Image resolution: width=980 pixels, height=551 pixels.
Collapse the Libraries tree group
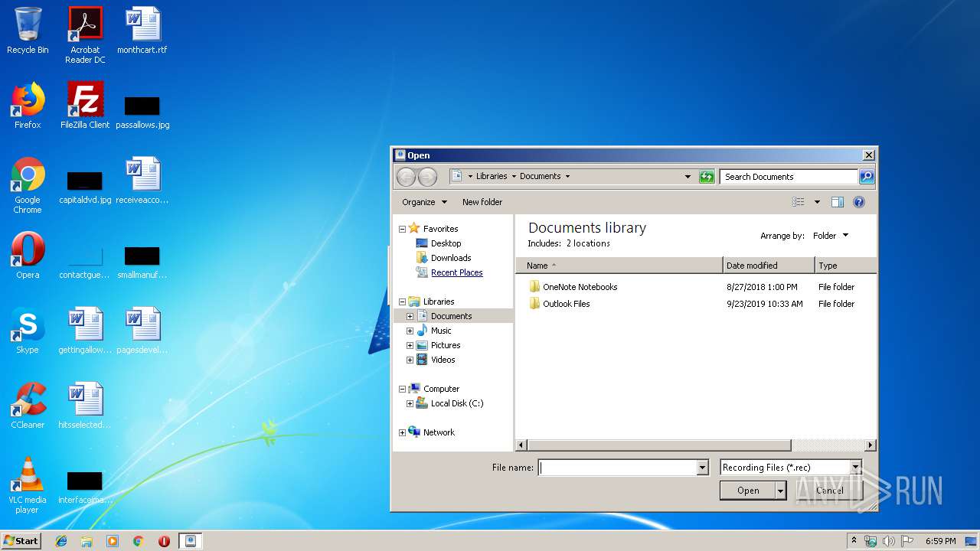point(402,302)
